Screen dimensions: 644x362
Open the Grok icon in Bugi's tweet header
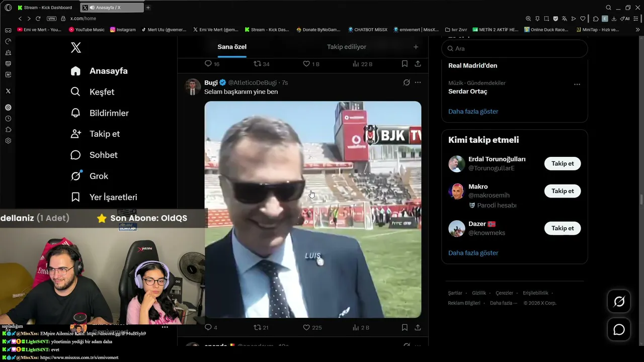click(407, 82)
